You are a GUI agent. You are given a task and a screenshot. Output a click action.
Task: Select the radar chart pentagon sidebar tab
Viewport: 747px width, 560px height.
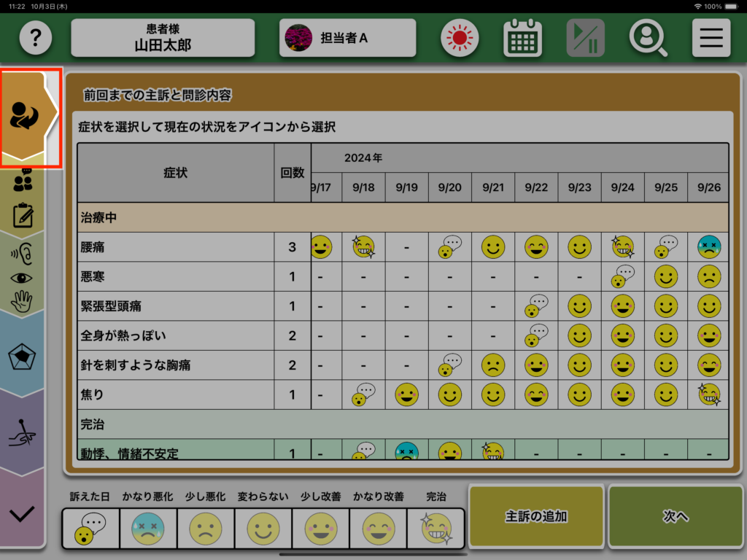[x=23, y=357]
